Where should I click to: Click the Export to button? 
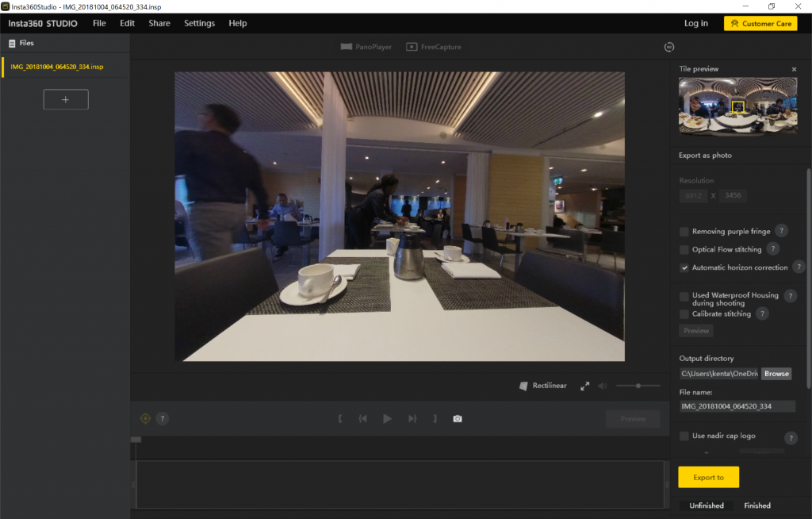[708, 477]
